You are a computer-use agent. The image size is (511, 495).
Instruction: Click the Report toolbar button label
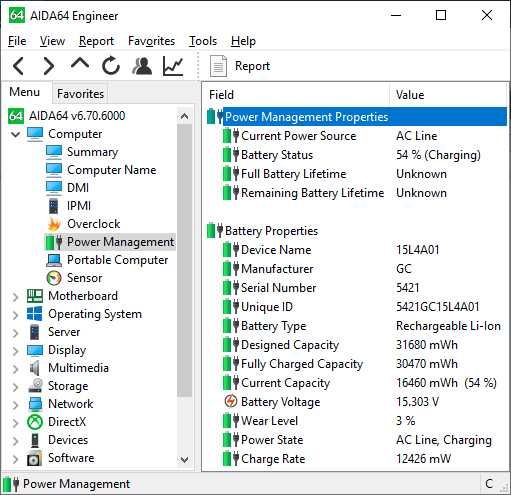point(252,66)
